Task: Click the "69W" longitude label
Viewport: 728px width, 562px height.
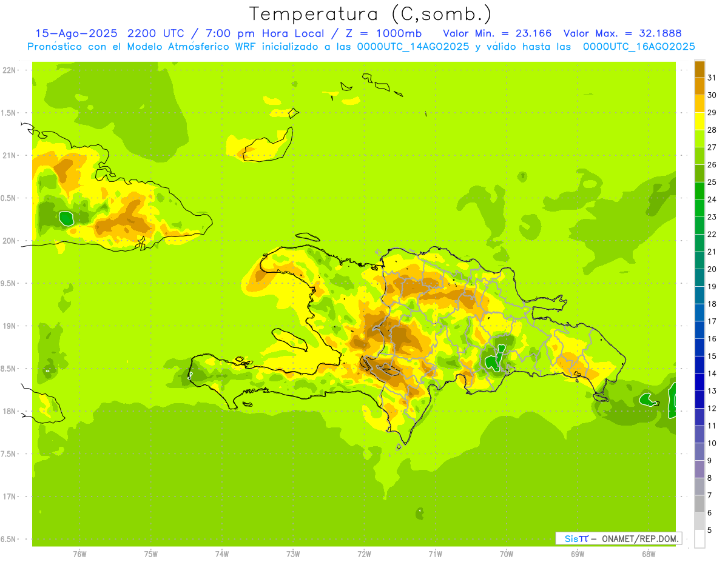Action: (x=578, y=554)
